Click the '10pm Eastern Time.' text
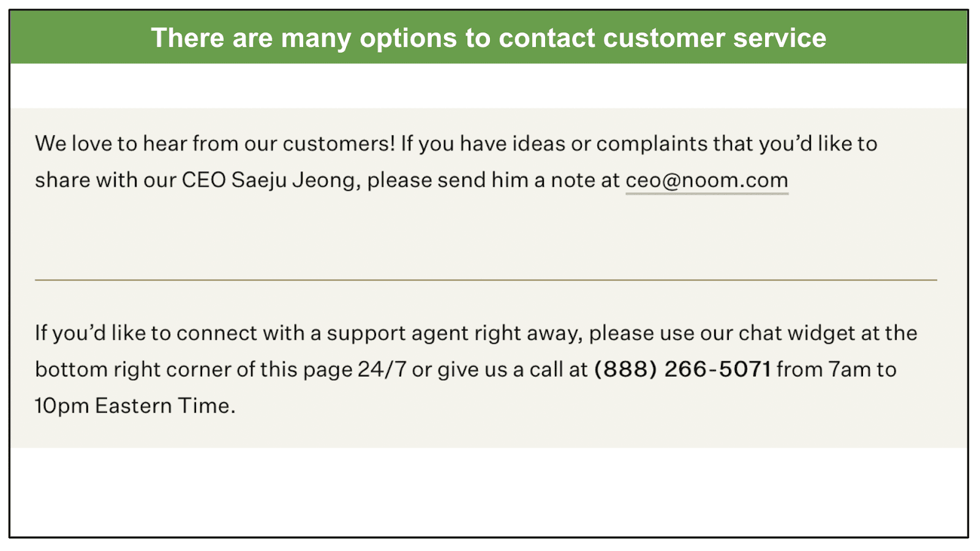This screenshot has height=551, width=980. (135, 405)
